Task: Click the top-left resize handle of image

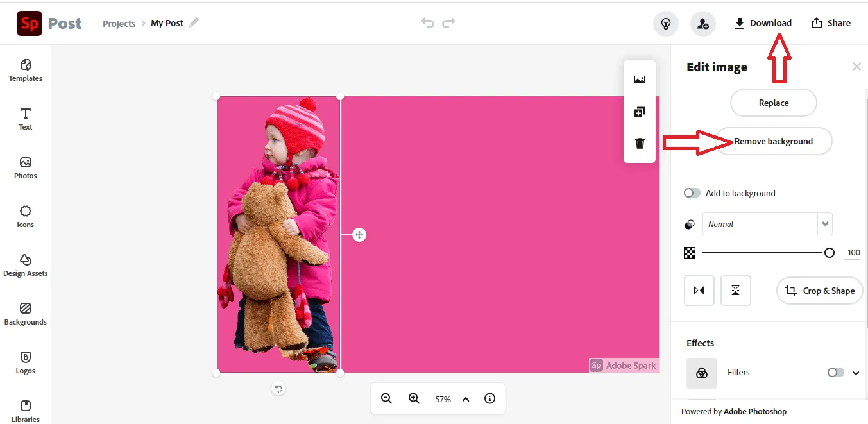Action: pyautogui.click(x=216, y=97)
